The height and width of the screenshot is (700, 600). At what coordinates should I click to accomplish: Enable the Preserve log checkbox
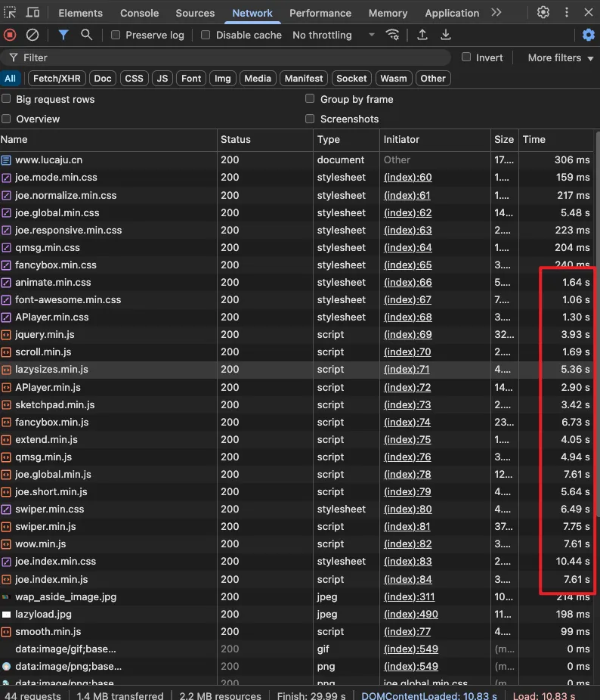[116, 35]
